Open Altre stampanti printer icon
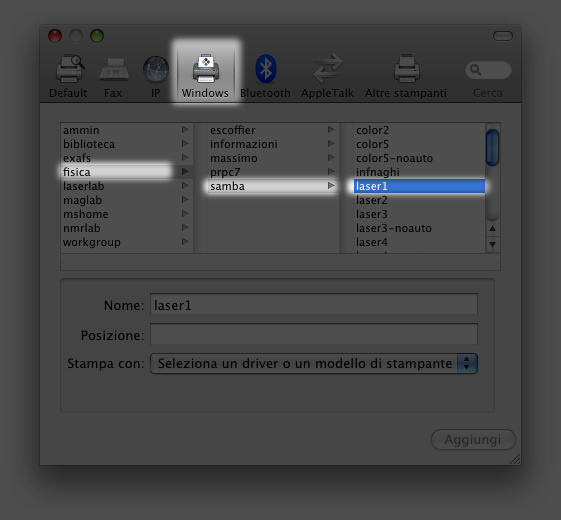This screenshot has width=561, height=520. coord(407,68)
